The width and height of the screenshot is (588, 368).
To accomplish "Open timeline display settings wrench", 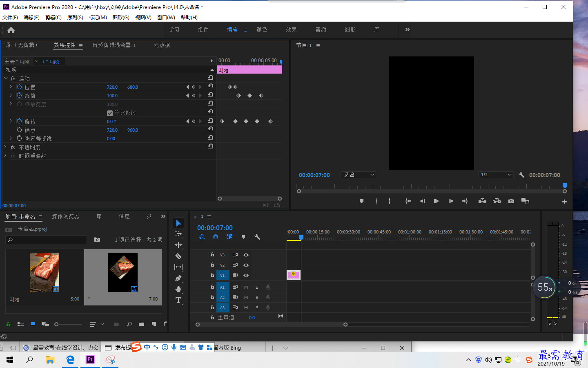I will click(x=257, y=237).
